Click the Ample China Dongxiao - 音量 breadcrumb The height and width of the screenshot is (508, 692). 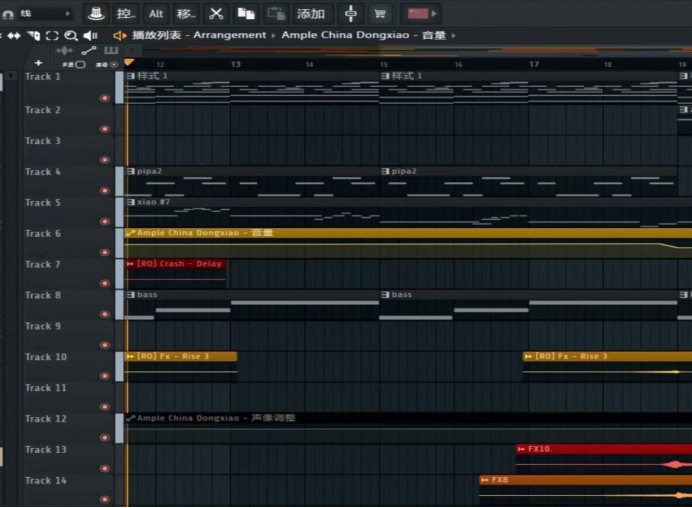(x=364, y=35)
